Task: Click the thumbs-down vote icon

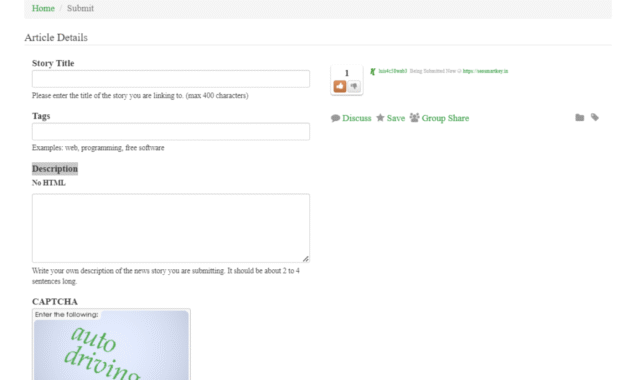Action: [354, 86]
